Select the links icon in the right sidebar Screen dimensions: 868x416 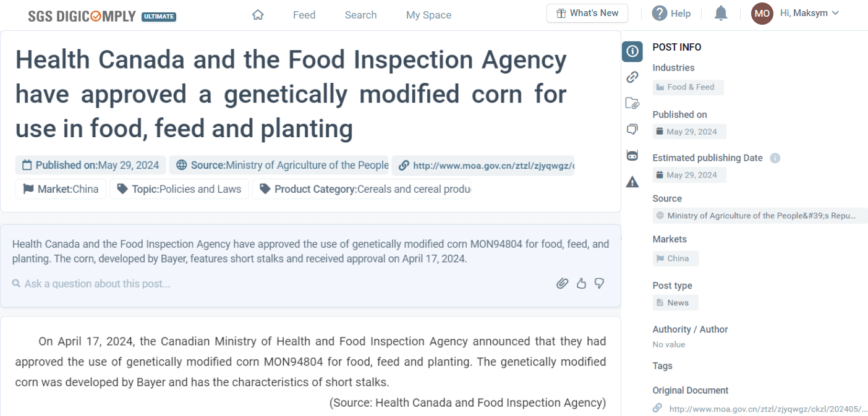click(632, 77)
